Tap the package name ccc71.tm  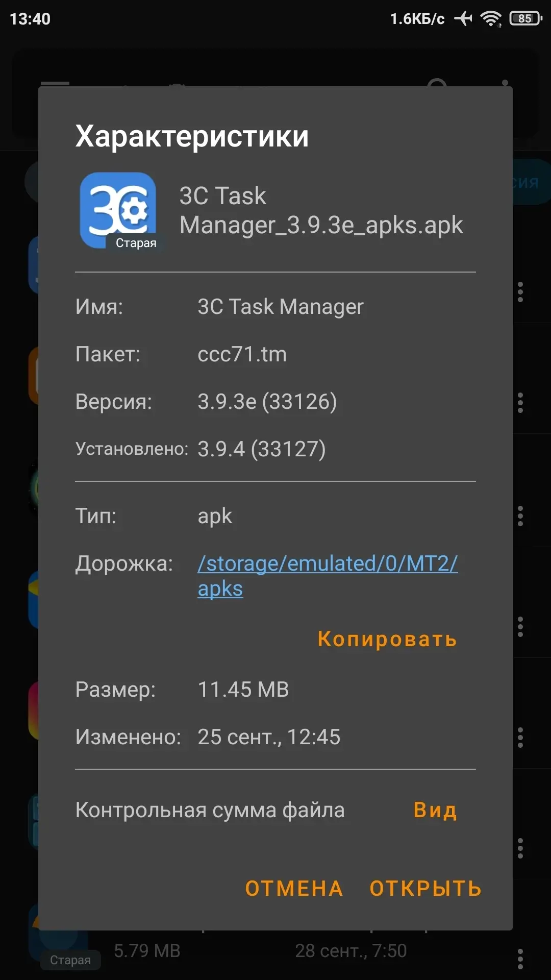(242, 354)
